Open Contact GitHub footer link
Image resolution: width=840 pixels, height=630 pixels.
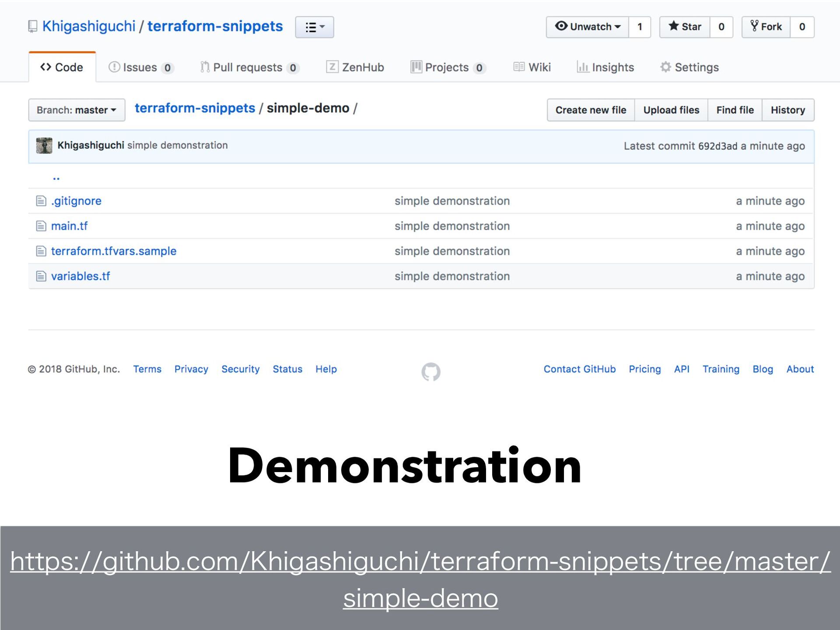(579, 369)
